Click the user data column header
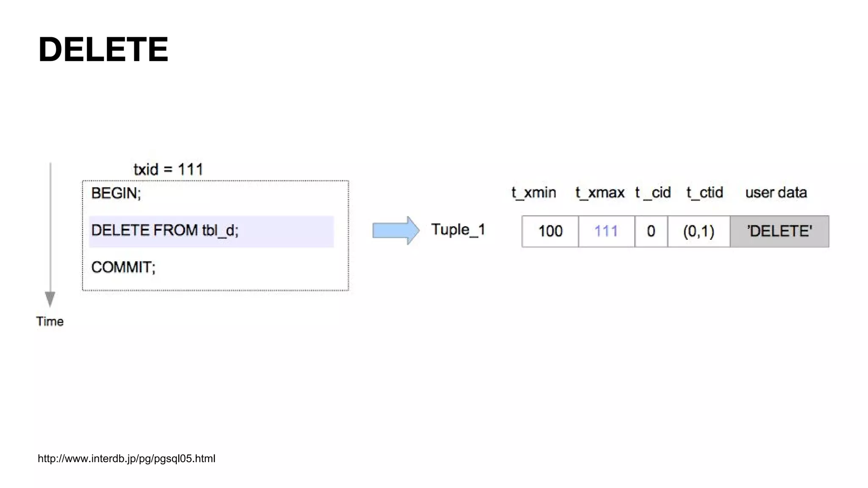The height and width of the screenshot is (488, 868). coord(776,193)
